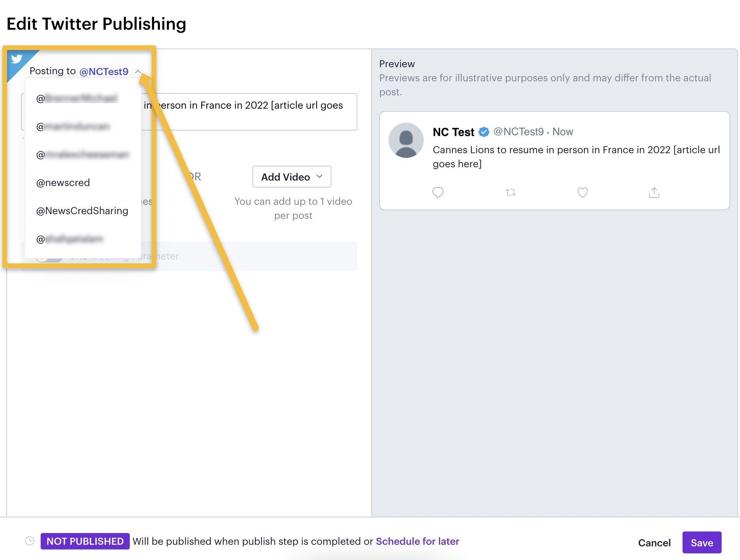Click the NC Test name in preview
Image resolution: width=740 pixels, height=560 pixels.
click(x=453, y=132)
